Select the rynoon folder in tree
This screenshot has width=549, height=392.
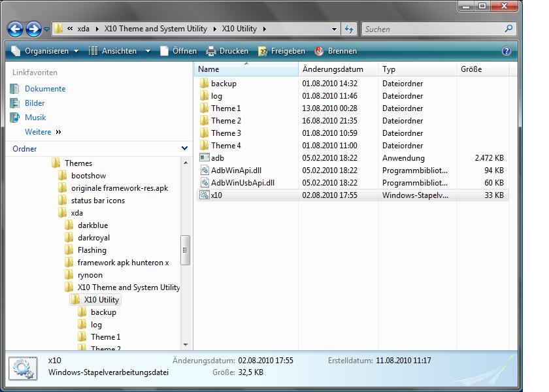tap(90, 275)
